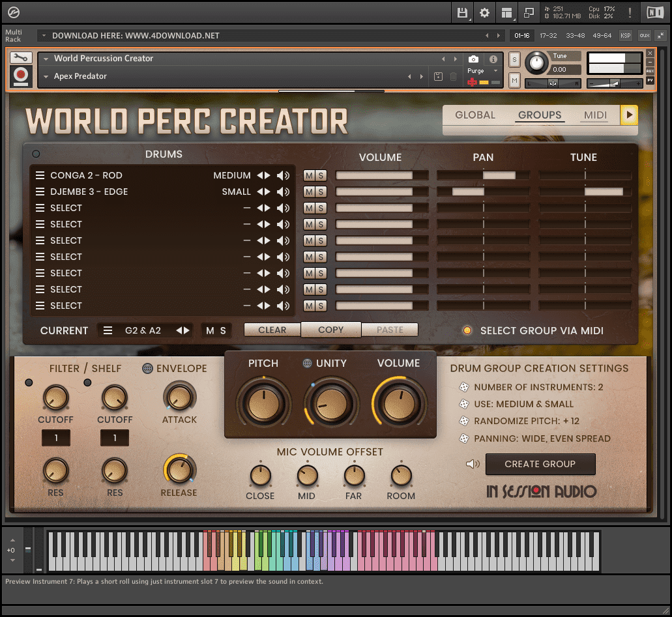
Task: Enable first filter power dot
Action: click(x=29, y=382)
